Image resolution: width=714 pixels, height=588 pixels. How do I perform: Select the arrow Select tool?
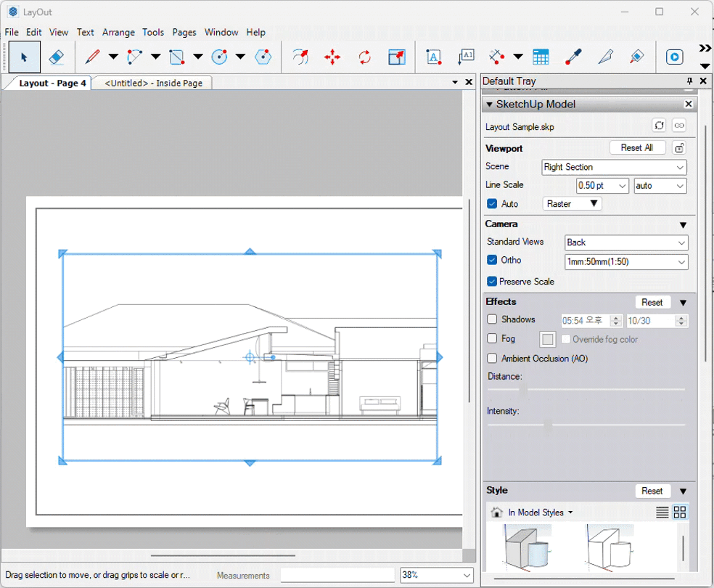pyautogui.click(x=24, y=57)
